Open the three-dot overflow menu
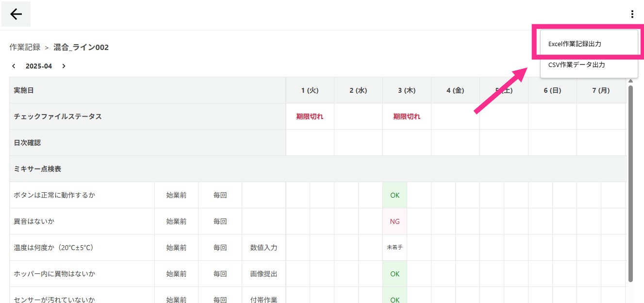Viewport: 644px width, 303px height. (x=632, y=14)
